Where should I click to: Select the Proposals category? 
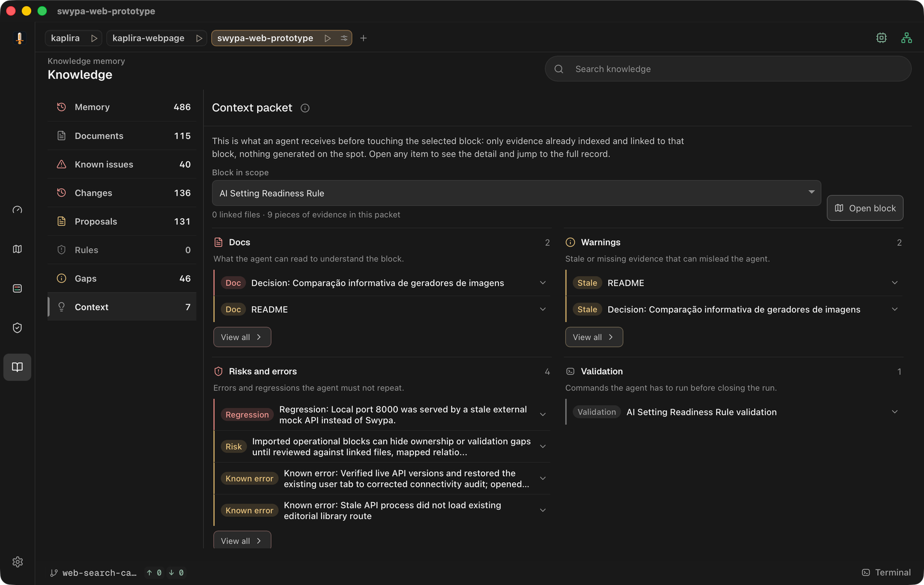pyautogui.click(x=122, y=221)
